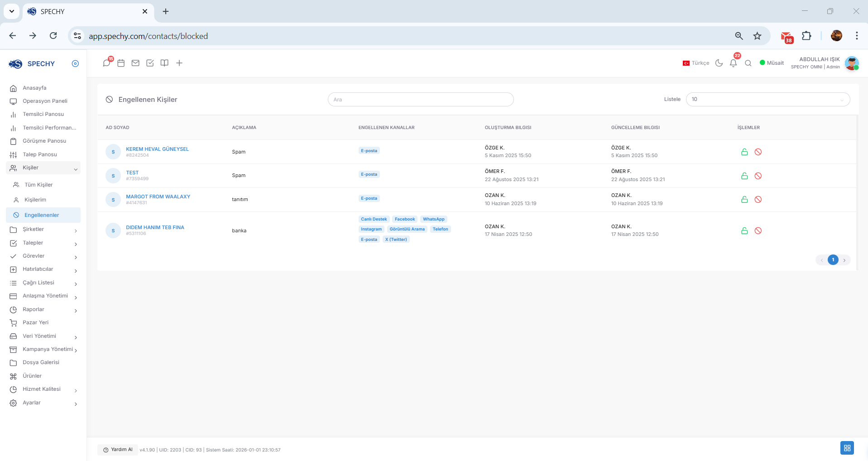Open notifications bell icon
Image resolution: width=868 pixels, height=461 pixels.
click(734, 63)
